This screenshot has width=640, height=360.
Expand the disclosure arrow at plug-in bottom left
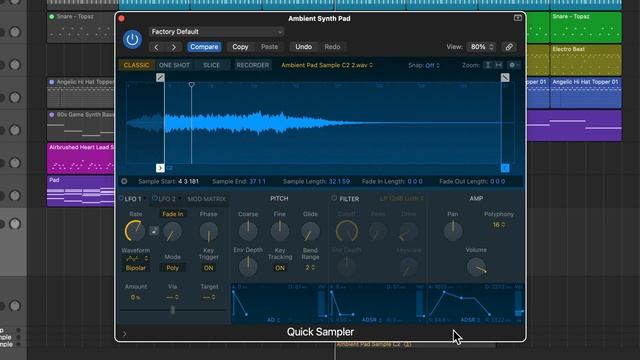click(x=124, y=334)
